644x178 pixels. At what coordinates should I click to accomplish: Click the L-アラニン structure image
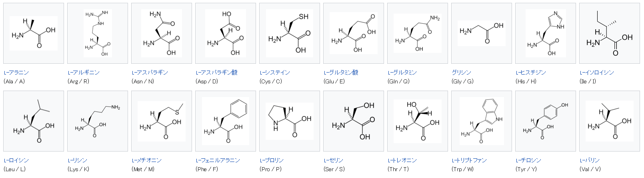(x=34, y=33)
